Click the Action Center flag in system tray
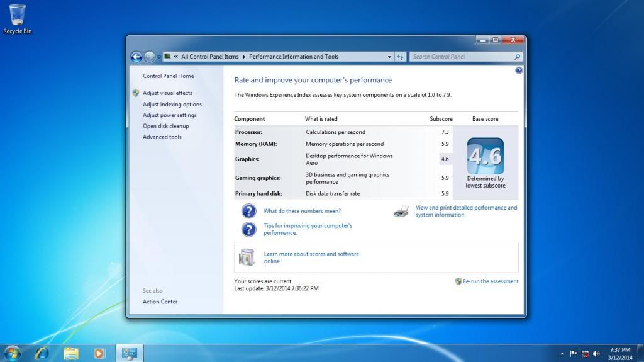Image resolution: width=644 pixels, height=362 pixels. click(574, 353)
